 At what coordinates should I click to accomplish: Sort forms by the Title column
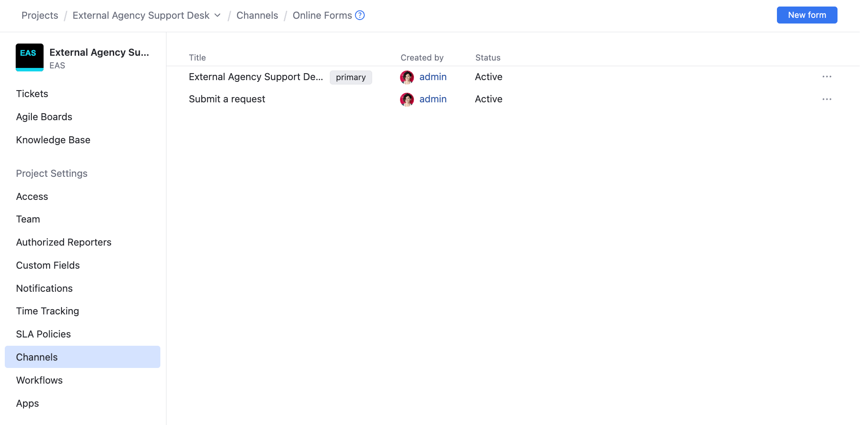197,57
